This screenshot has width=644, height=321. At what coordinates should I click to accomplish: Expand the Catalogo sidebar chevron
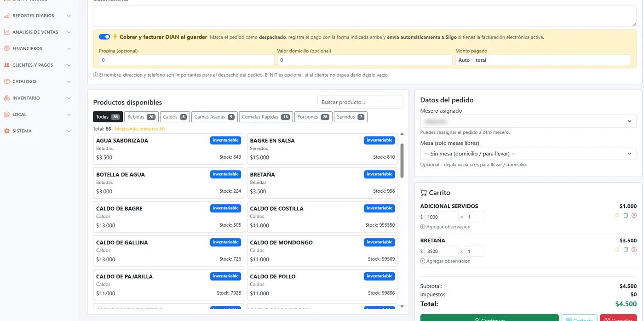pyautogui.click(x=69, y=81)
